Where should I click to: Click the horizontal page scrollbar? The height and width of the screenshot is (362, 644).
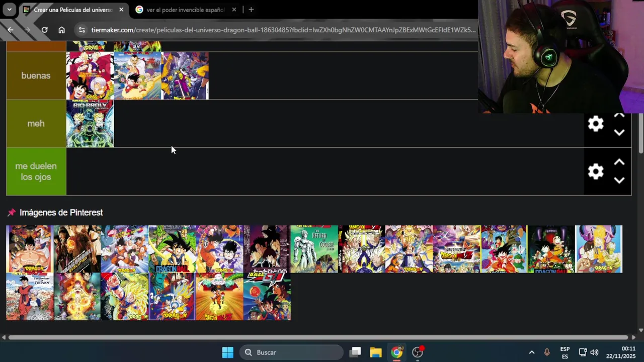318,337
